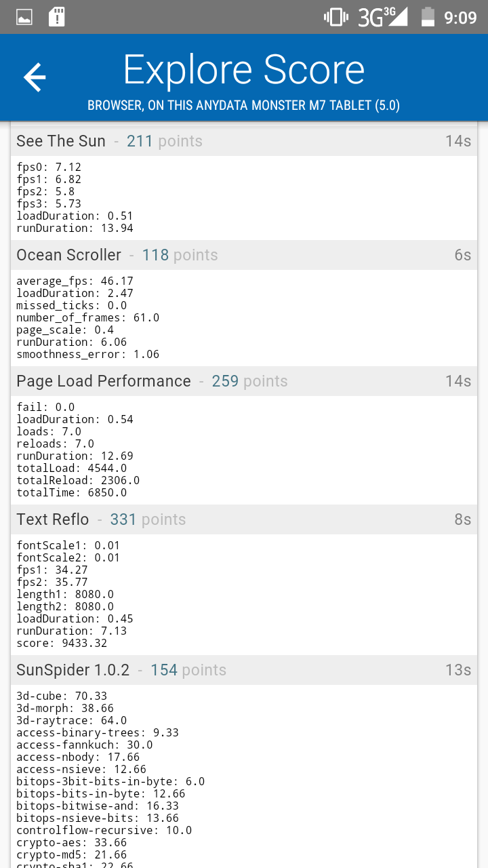Select the See The Sun section header

[x=61, y=141]
